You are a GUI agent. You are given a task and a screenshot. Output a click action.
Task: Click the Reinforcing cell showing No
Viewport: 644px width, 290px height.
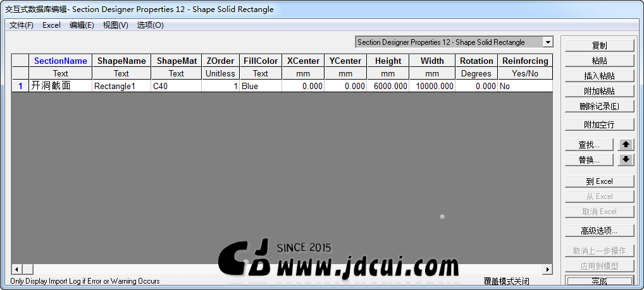525,86
